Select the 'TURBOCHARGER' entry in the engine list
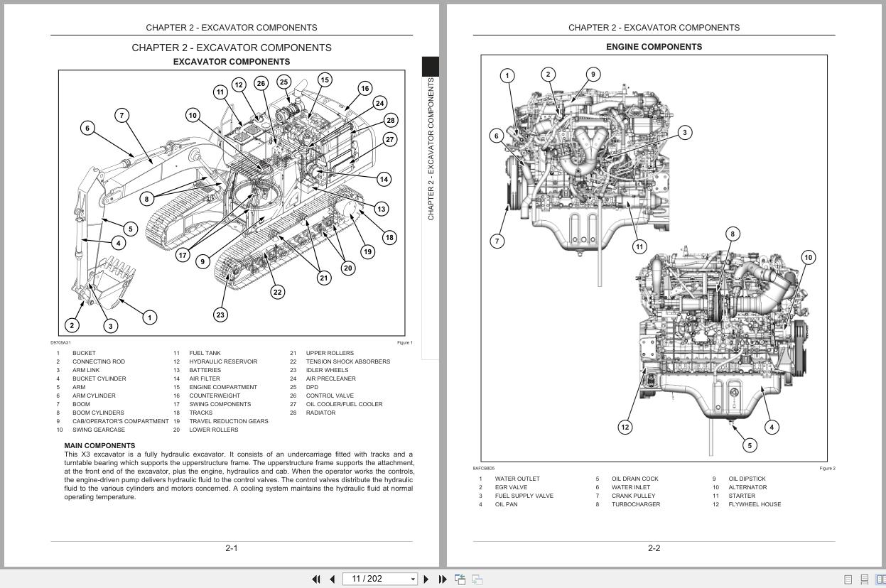The height and width of the screenshot is (588, 886). tap(636, 504)
